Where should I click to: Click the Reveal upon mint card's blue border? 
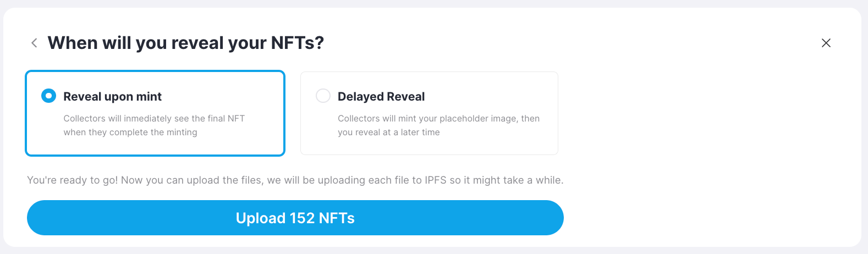point(155,71)
